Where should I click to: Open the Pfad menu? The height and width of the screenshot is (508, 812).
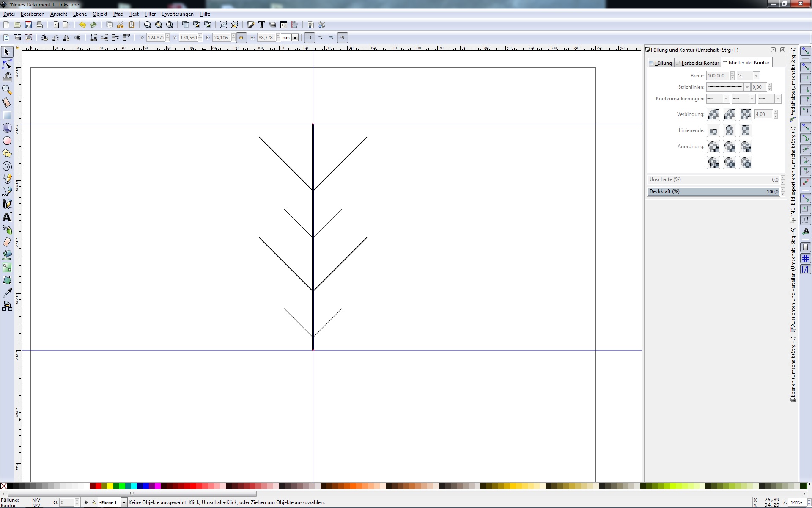point(118,14)
